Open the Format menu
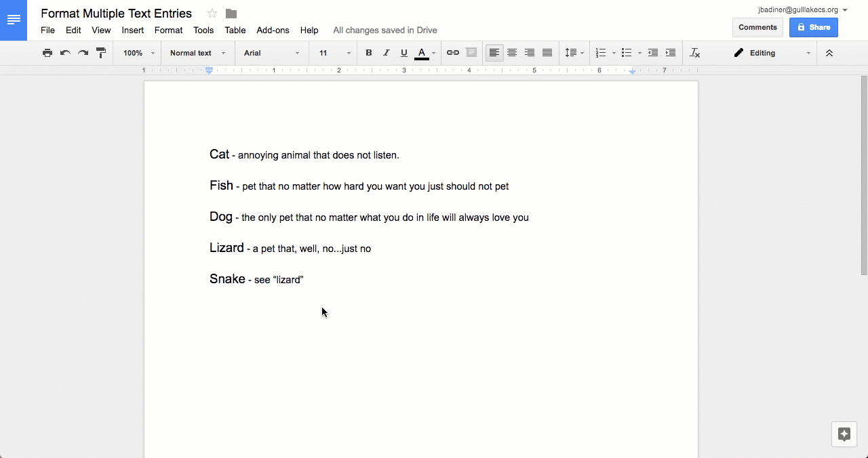Screen dimensions: 868x458 coord(168,30)
